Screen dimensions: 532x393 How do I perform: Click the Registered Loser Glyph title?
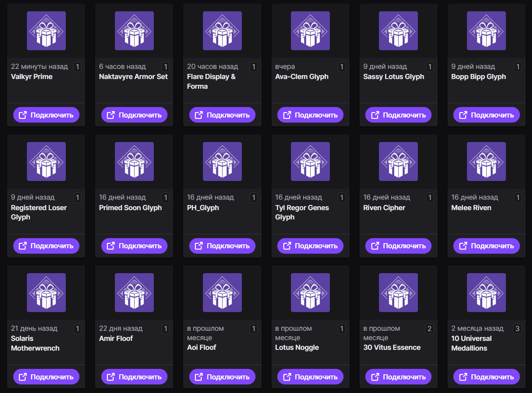(39, 212)
